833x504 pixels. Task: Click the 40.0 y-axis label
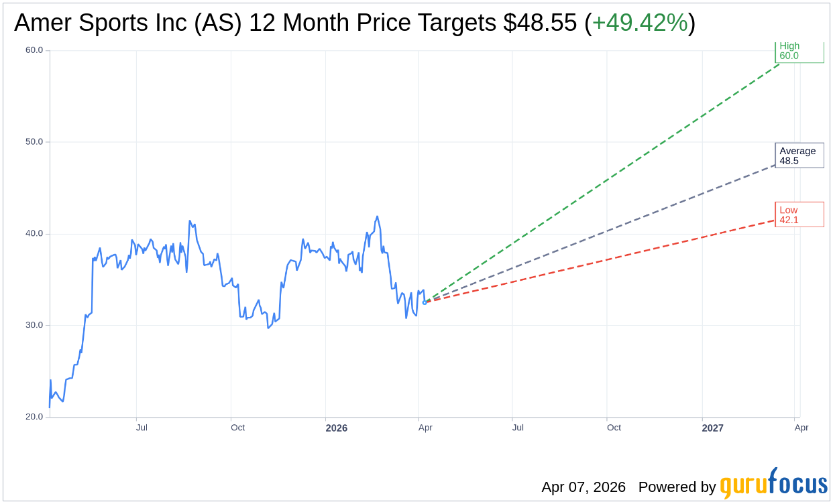(34, 234)
